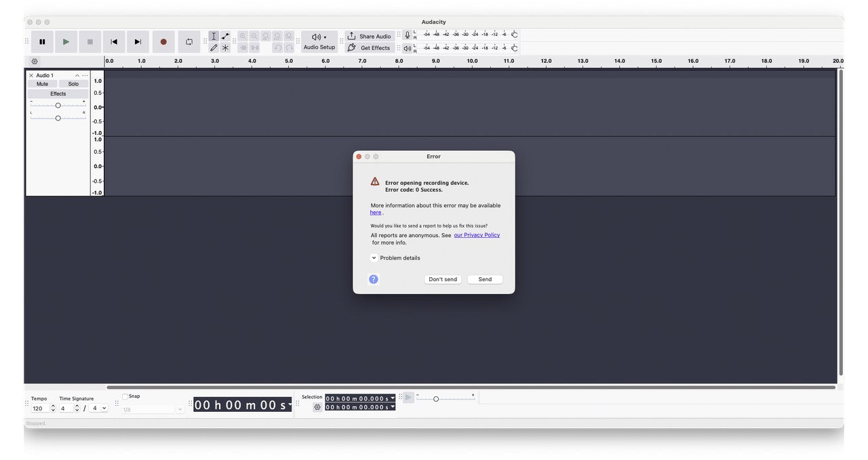Open the selection start time format dropdown

tap(393, 398)
